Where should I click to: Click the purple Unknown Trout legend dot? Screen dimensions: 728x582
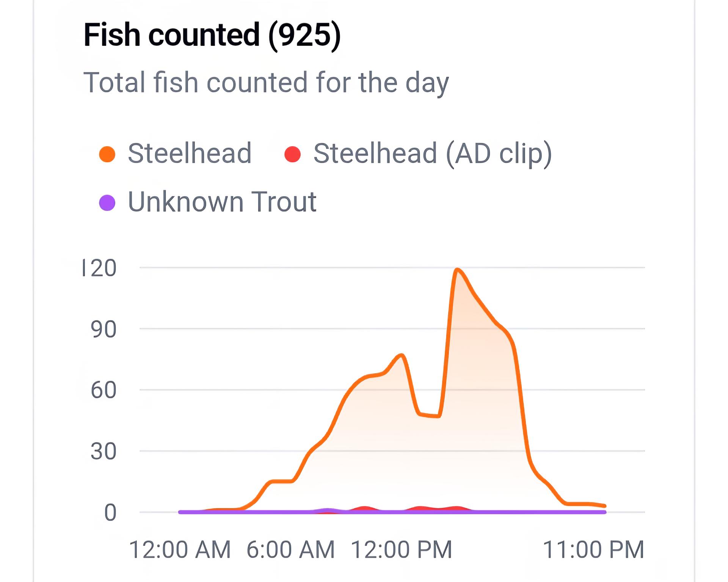(107, 203)
